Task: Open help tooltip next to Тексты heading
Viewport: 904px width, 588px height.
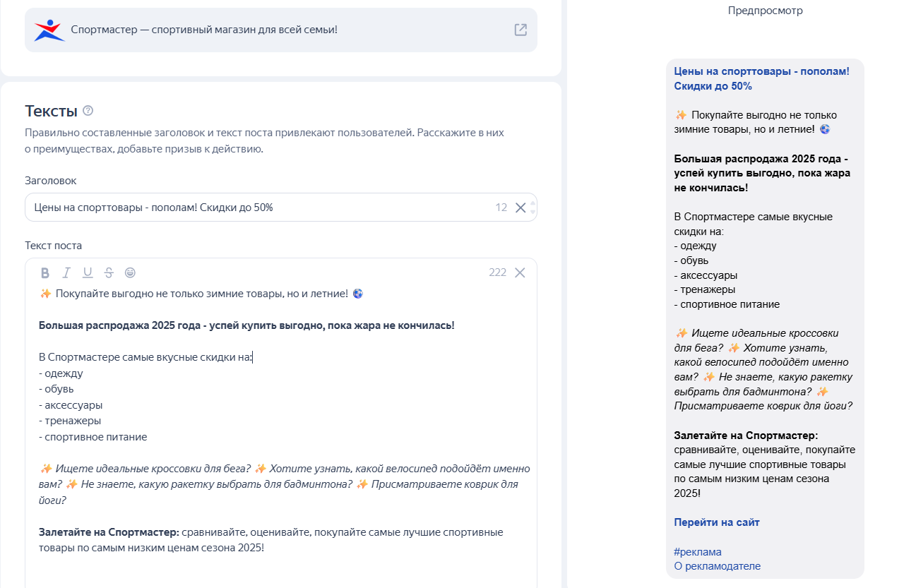Action: [88, 111]
